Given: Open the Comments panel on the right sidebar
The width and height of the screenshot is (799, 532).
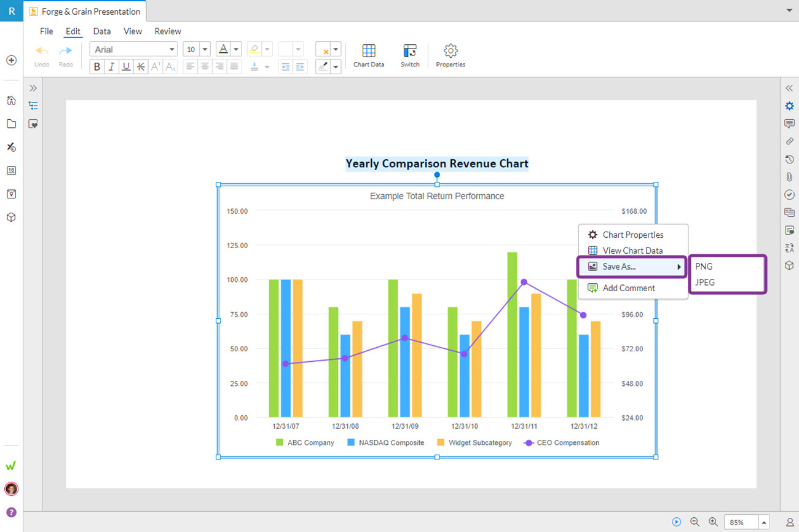Looking at the screenshot, I should pos(789,123).
